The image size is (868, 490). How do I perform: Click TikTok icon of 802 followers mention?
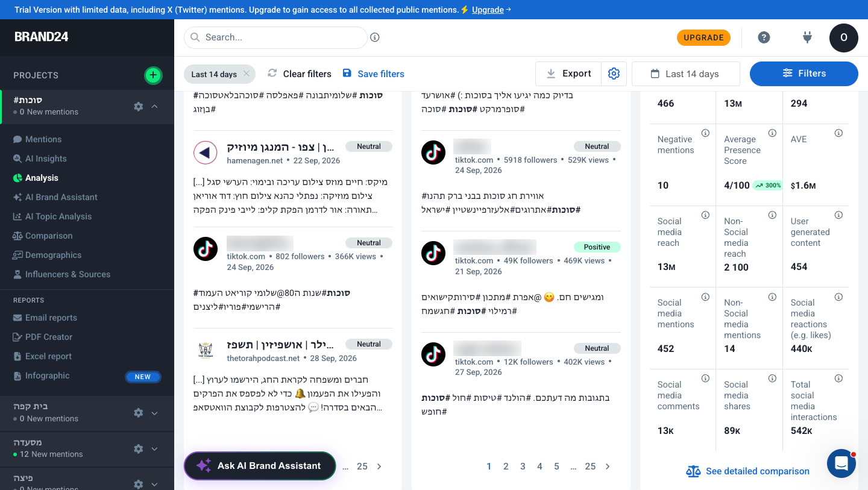(x=206, y=249)
